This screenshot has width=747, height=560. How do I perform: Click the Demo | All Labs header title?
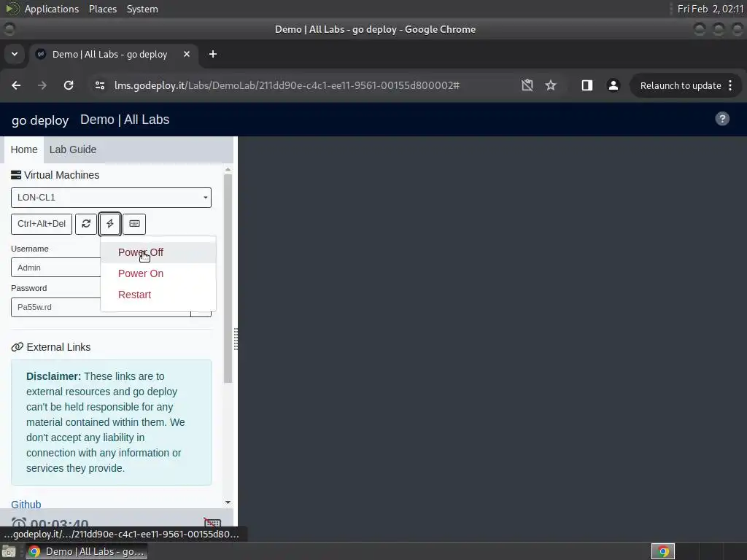(x=125, y=120)
